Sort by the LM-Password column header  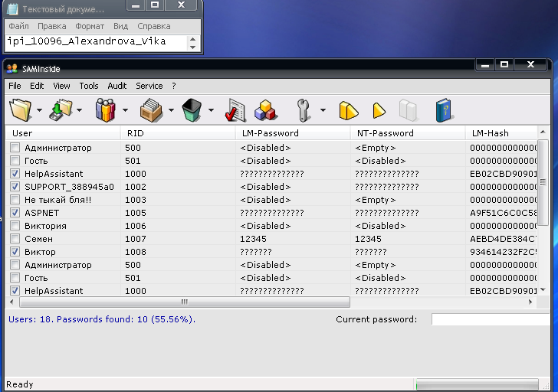293,133
